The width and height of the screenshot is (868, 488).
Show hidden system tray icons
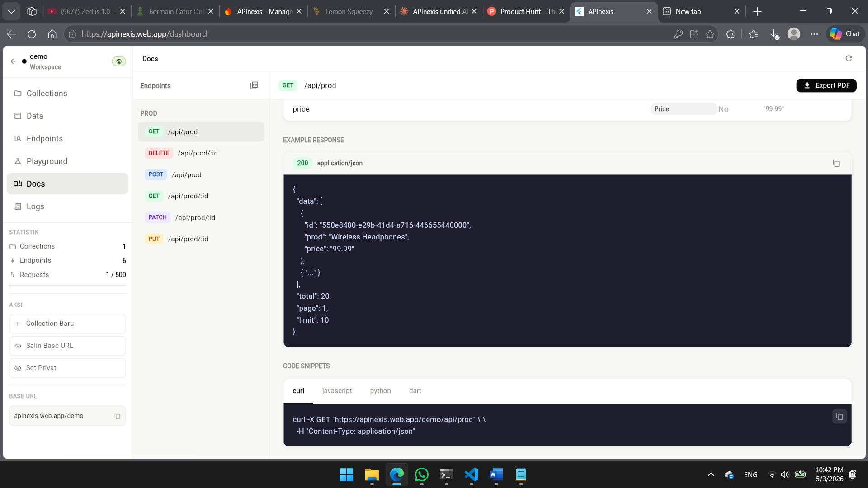(711, 475)
